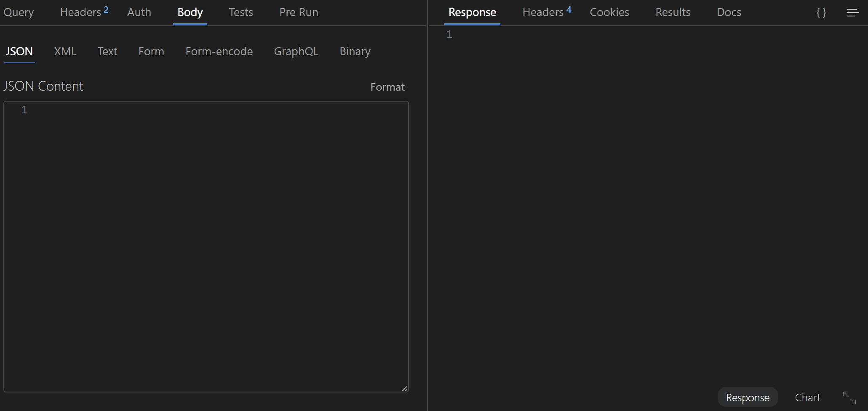Click the curly braces format icon
The height and width of the screenshot is (411, 868).
point(821,12)
